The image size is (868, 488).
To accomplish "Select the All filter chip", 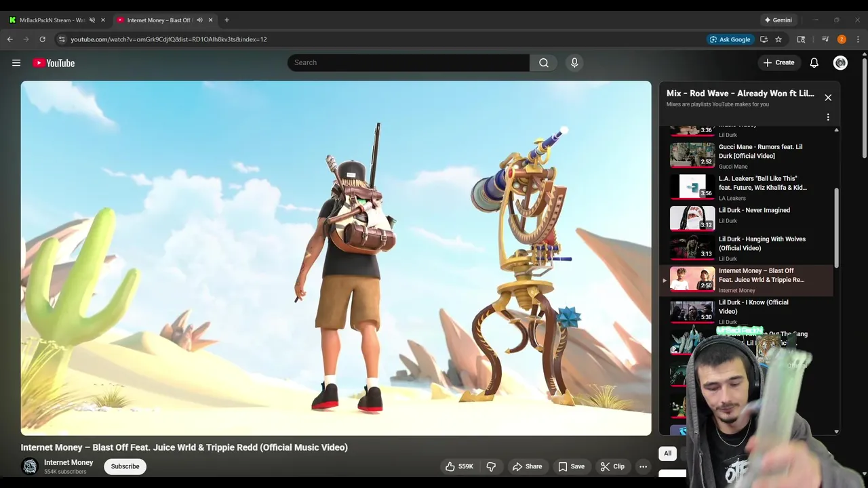I will coord(667,453).
